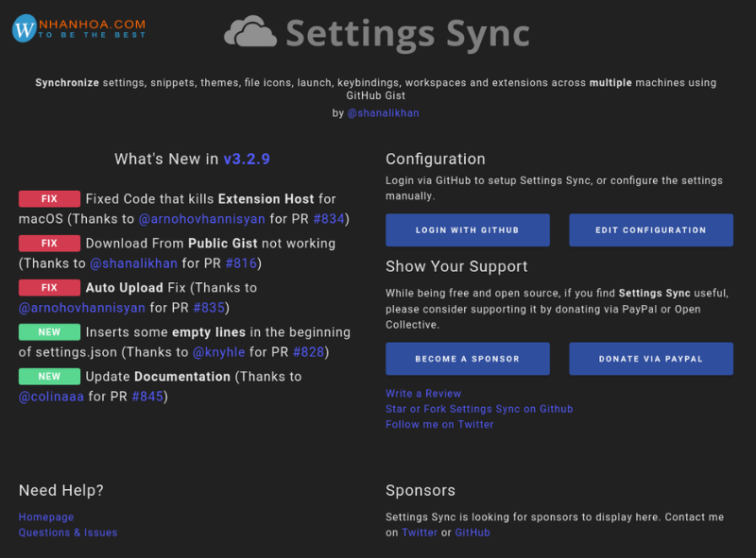Open Write a Review
756x558 pixels.
(x=421, y=394)
